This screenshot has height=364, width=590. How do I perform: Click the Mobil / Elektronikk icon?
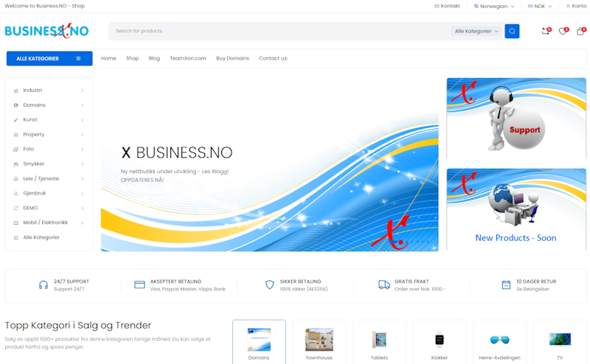click(15, 223)
